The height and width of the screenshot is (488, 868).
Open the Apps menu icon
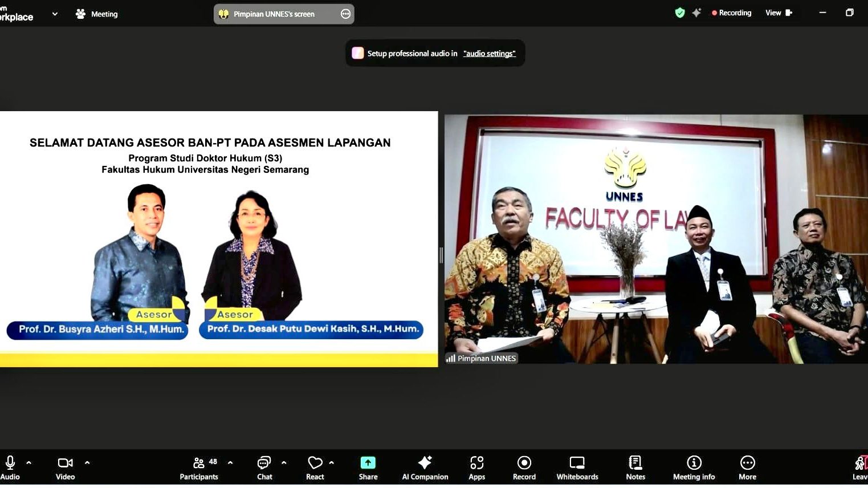pyautogui.click(x=476, y=467)
